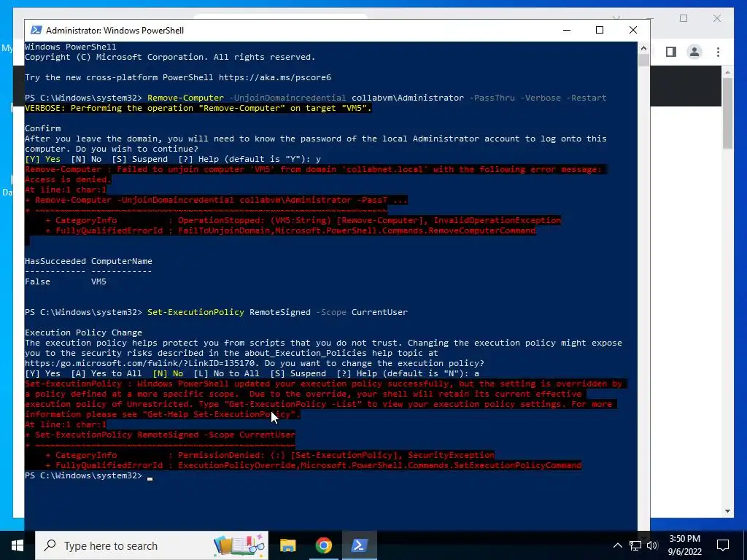Show hidden system tray icons
747x560 pixels.
pyautogui.click(x=617, y=545)
